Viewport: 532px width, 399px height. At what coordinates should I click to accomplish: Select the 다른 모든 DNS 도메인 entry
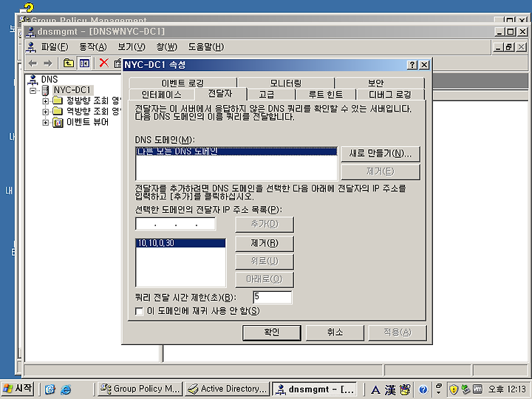236,151
